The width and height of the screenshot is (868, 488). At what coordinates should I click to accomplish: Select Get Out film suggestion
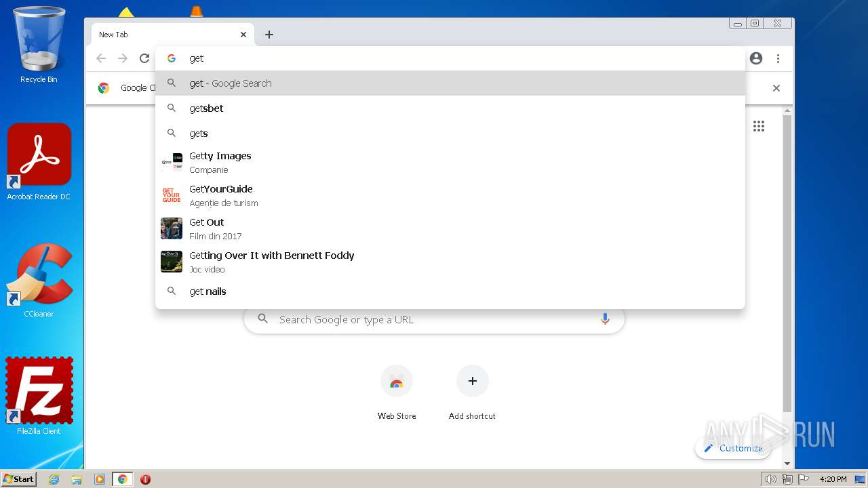pos(450,229)
